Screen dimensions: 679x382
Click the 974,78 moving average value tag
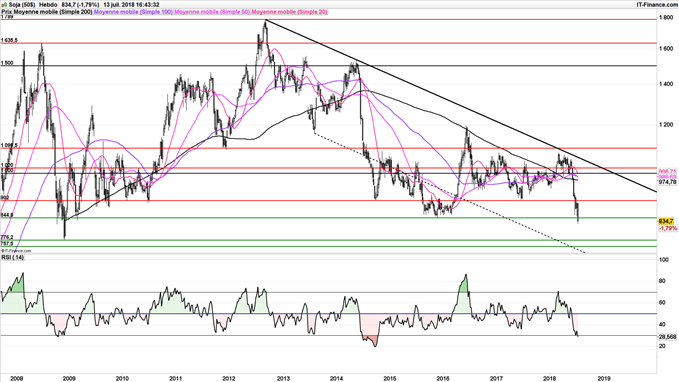667,182
